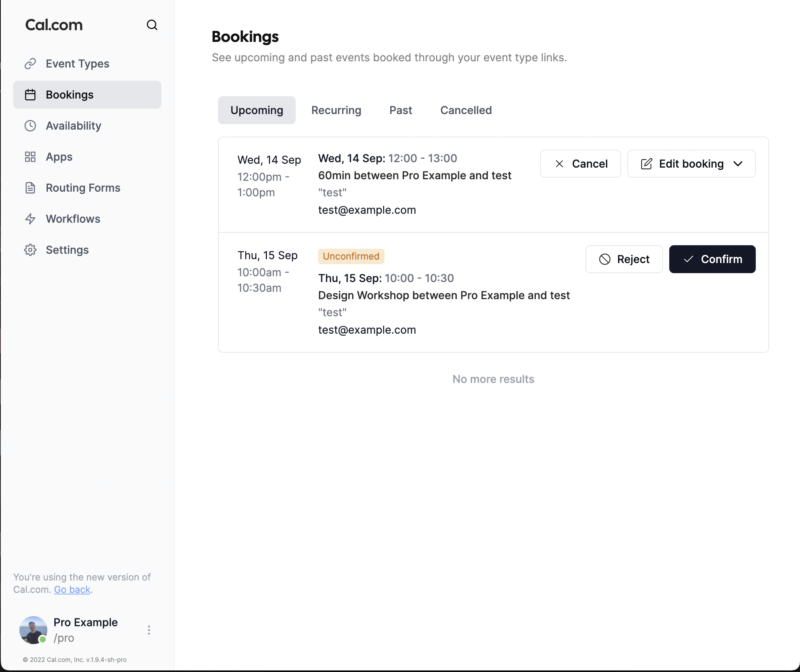Click the search magnifier icon

(x=152, y=25)
